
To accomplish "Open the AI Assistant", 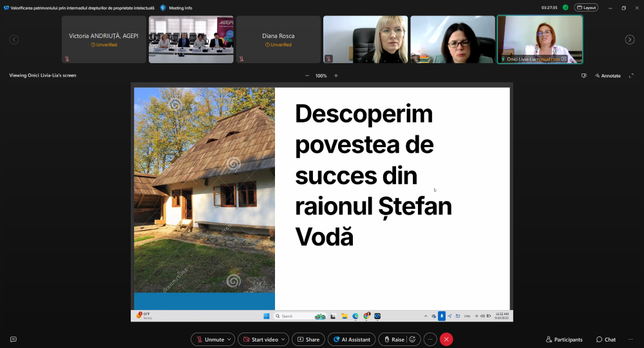I will (x=352, y=339).
